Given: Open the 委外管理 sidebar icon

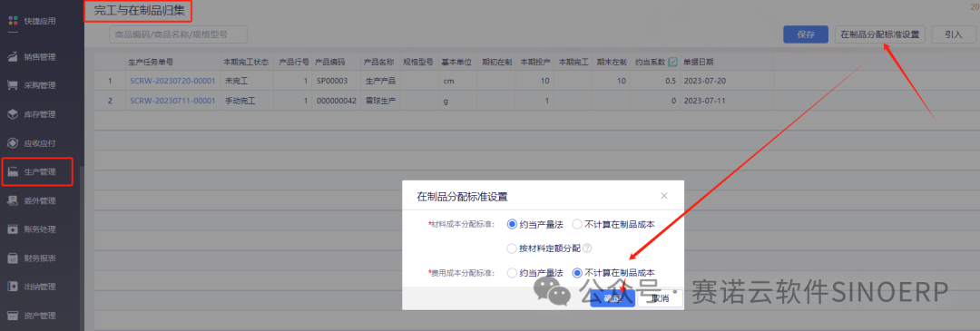Looking at the screenshot, I should 13,200.
